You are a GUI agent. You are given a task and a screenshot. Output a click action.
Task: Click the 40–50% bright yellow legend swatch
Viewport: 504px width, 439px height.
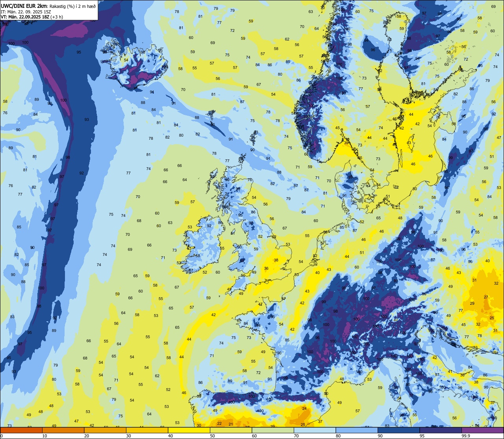coord(189,430)
